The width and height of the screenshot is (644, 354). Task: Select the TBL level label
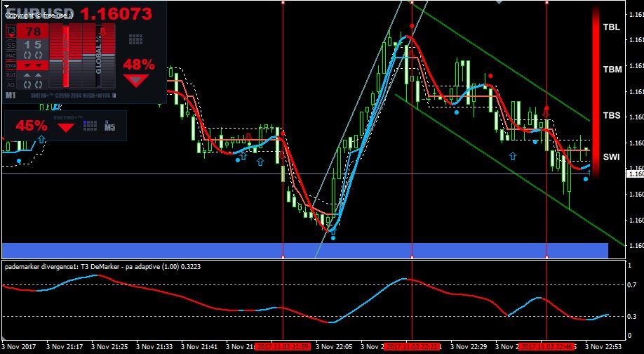612,27
